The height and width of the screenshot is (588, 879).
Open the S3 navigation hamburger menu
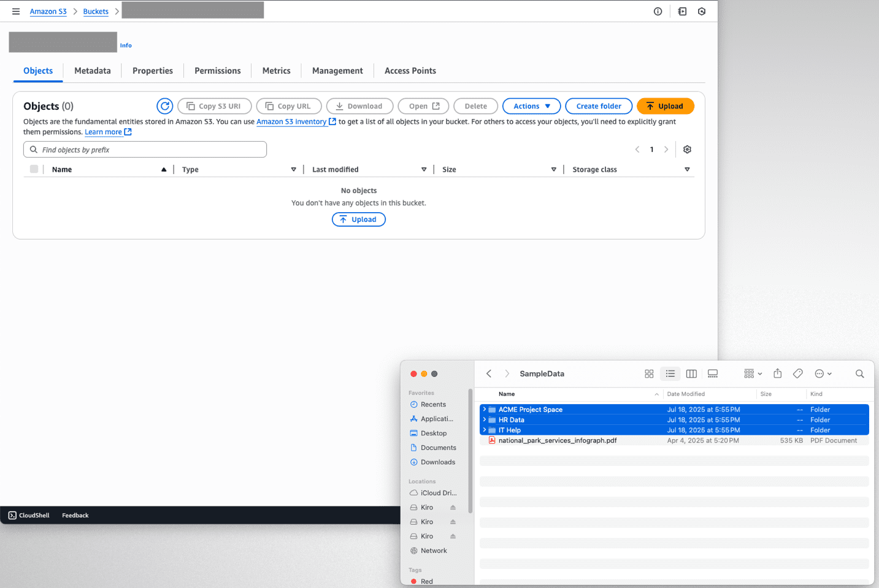(16, 12)
